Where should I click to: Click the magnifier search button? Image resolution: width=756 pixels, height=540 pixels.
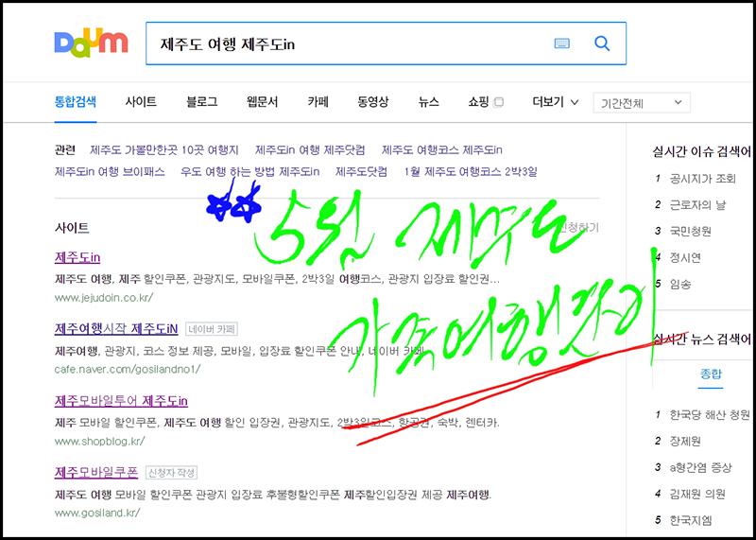[602, 44]
